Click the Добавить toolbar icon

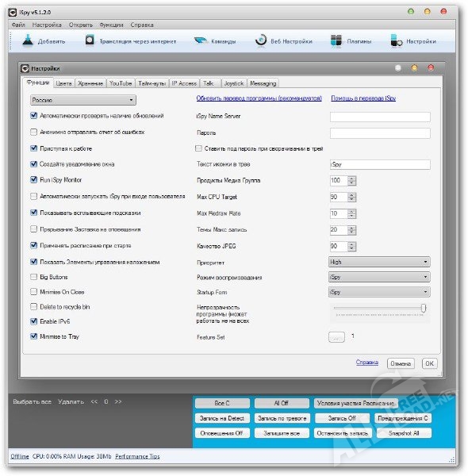coord(28,40)
